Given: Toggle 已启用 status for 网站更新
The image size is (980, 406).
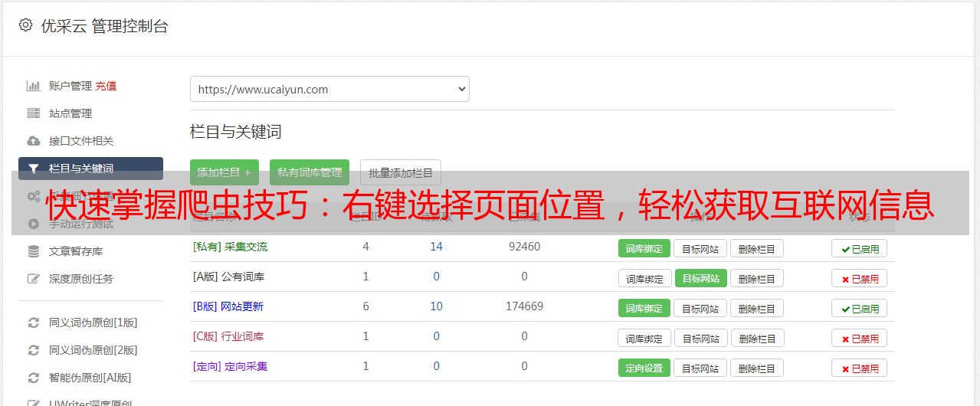Looking at the screenshot, I should coord(859,308).
